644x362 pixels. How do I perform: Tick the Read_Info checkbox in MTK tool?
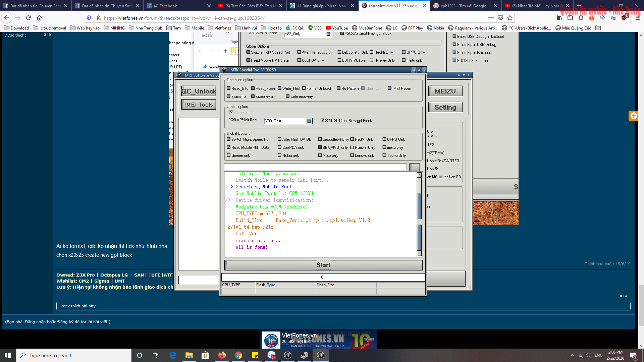(x=229, y=88)
